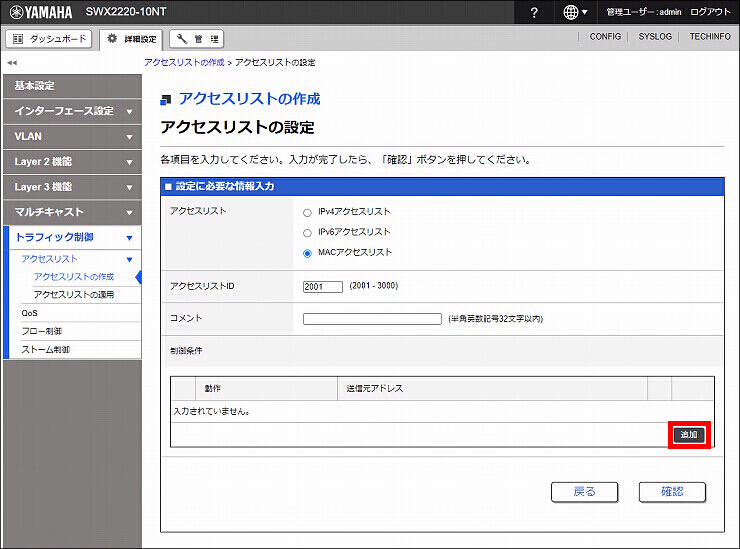Collapse the sidebar with double-arrow icon
Viewport: 740px width, 549px height.
12,62
